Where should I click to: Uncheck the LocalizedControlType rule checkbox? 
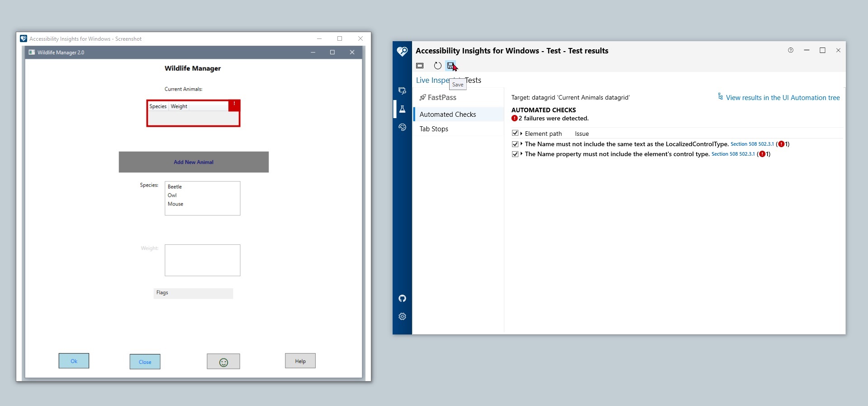[x=515, y=144]
